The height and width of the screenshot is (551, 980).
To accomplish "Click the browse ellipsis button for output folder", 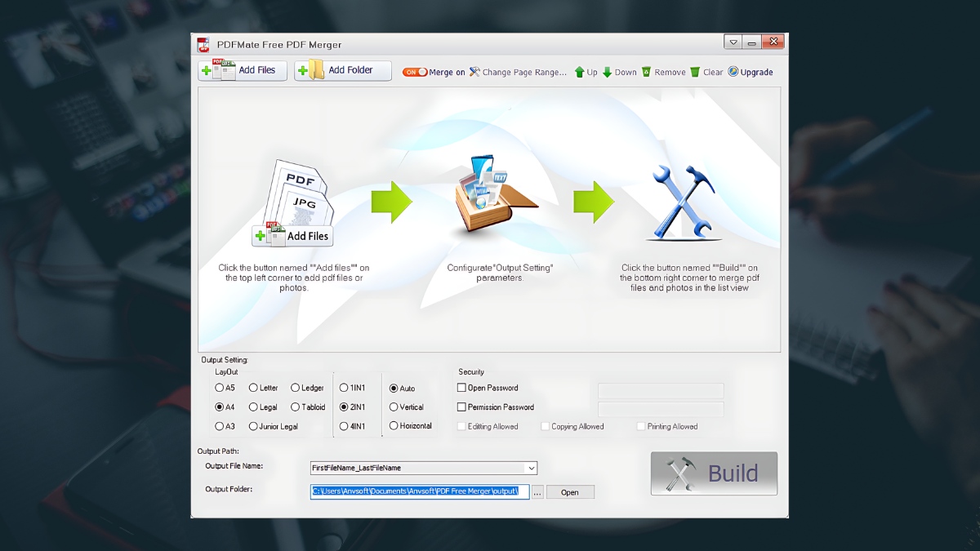I will [x=537, y=492].
